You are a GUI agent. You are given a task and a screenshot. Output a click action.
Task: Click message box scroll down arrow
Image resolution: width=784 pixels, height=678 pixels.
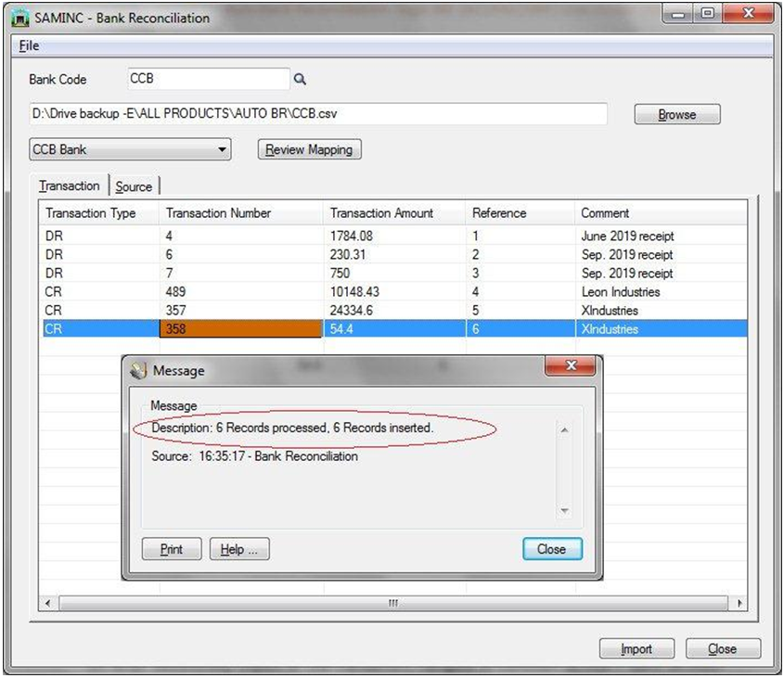pos(564,510)
